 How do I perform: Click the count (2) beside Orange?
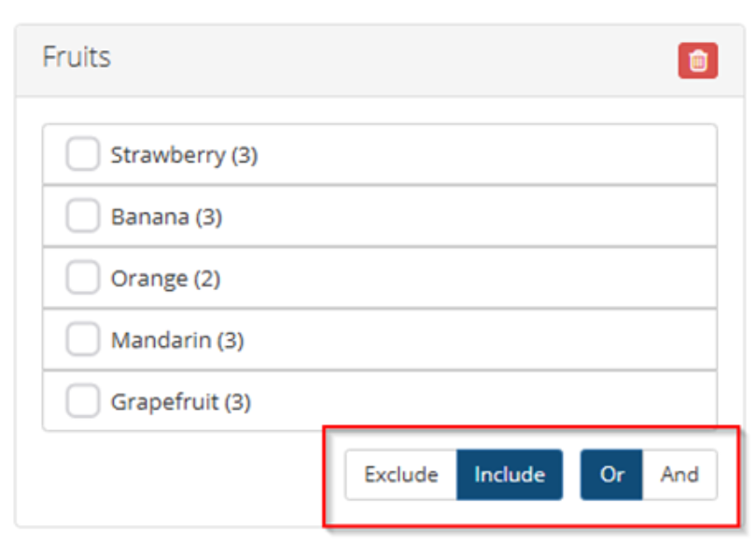coord(208,279)
